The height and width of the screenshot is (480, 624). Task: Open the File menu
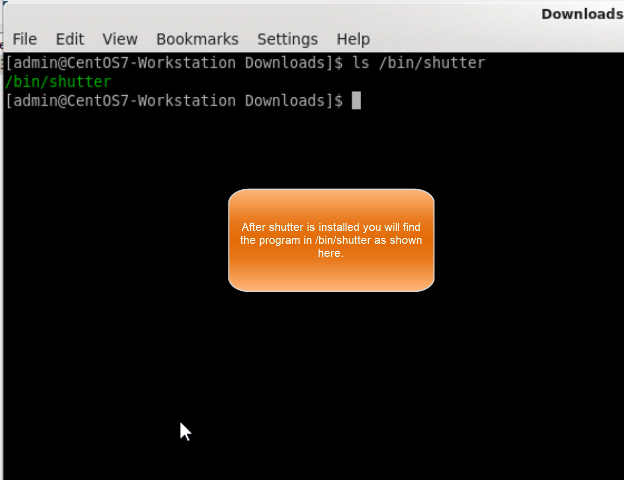tap(24, 39)
